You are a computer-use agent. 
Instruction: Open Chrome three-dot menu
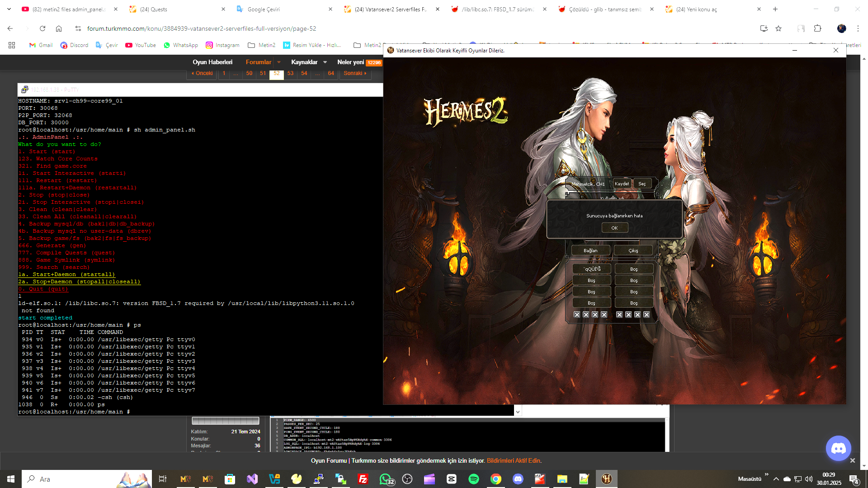coord(858,28)
